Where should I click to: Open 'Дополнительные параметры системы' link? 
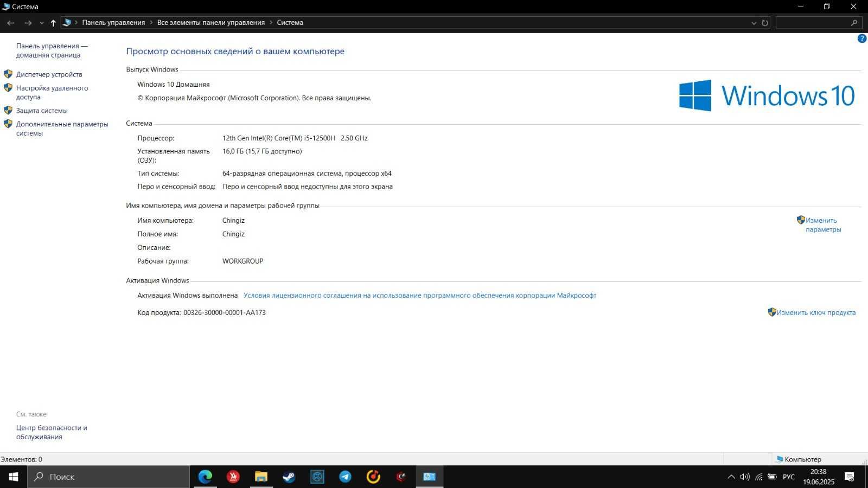(x=62, y=129)
